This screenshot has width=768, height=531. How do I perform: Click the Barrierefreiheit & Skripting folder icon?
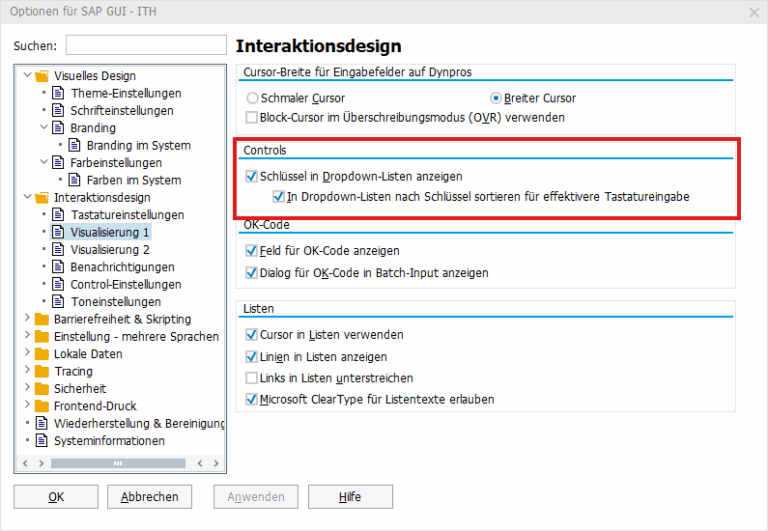point(42,319)
